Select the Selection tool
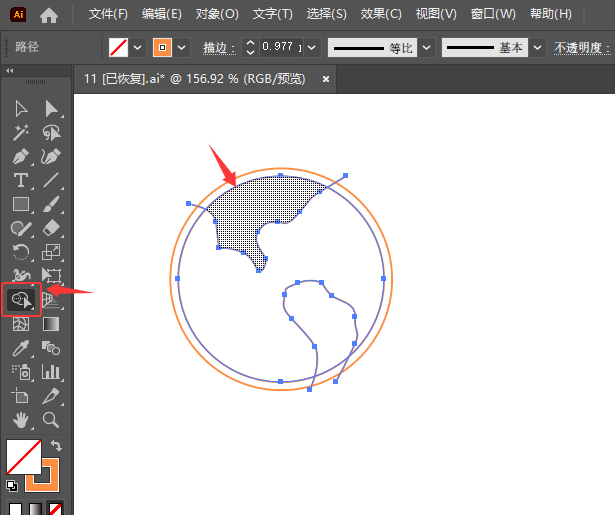Image resolution: width=615 pixels, height=515 pixels. click(21, 109)
